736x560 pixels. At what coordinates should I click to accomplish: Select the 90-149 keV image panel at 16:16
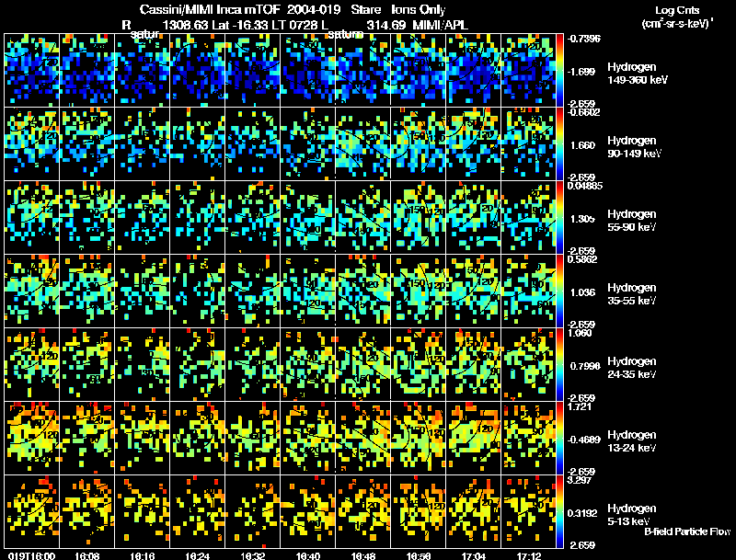click(143, 144)
